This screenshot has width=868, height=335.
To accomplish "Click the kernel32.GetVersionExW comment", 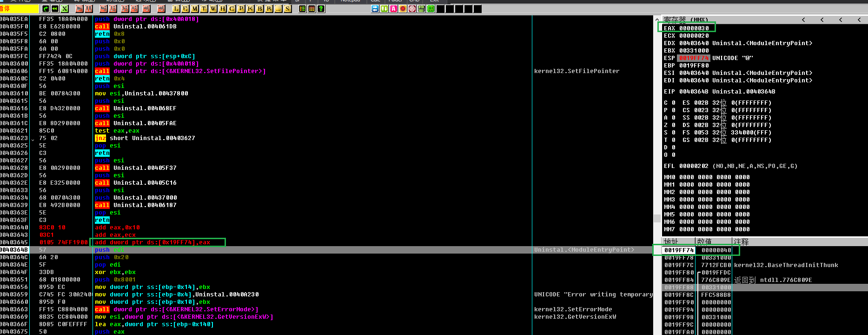I will click(x=575, y=317).
